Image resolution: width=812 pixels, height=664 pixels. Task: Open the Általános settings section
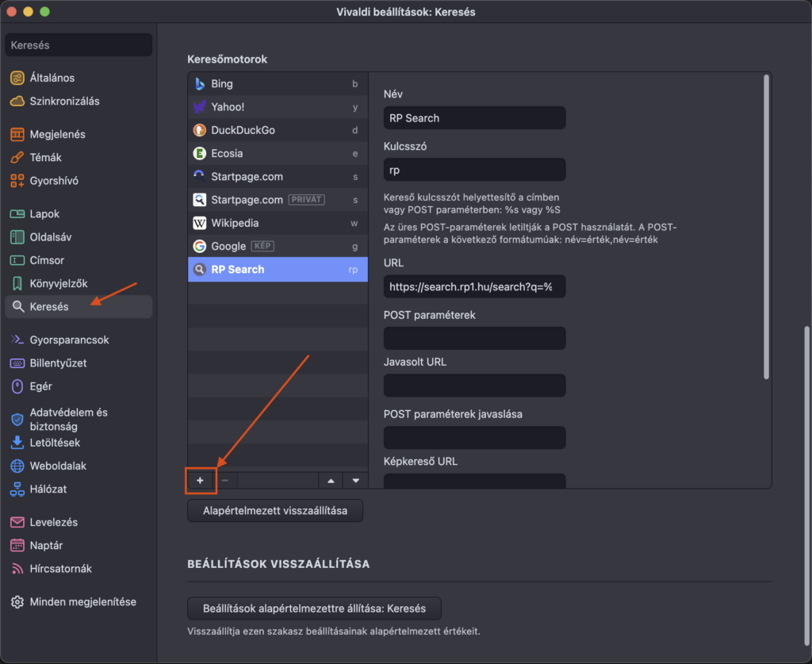click(79, 79)
